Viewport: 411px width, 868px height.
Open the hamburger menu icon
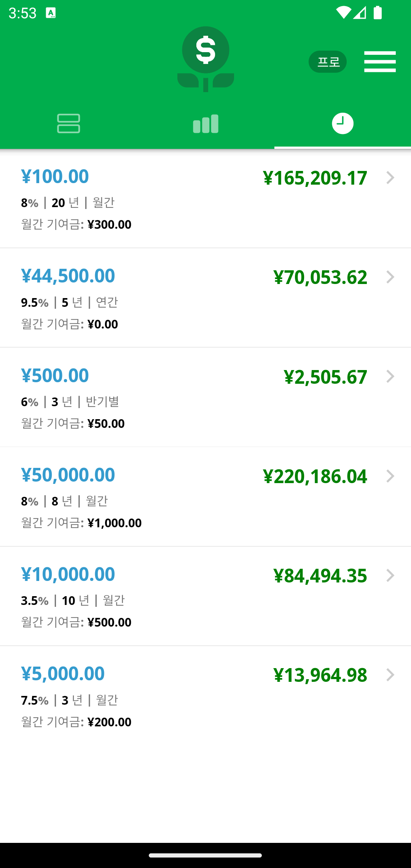(380, 62)
